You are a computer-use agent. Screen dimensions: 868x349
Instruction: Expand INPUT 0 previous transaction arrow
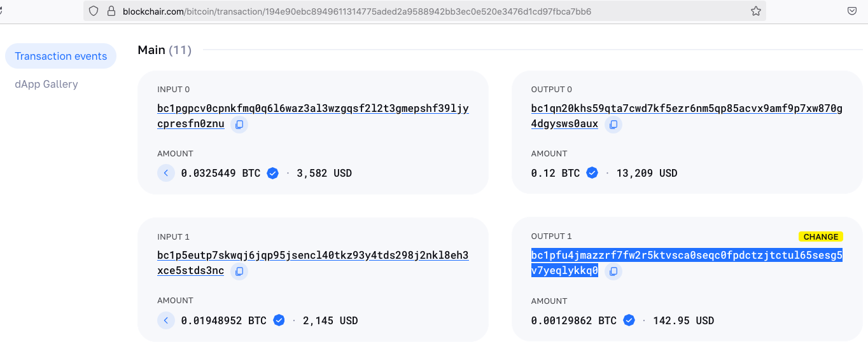(166, 173)
